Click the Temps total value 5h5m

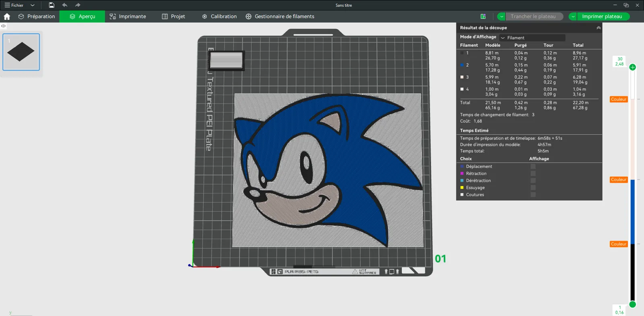(543, 151)
